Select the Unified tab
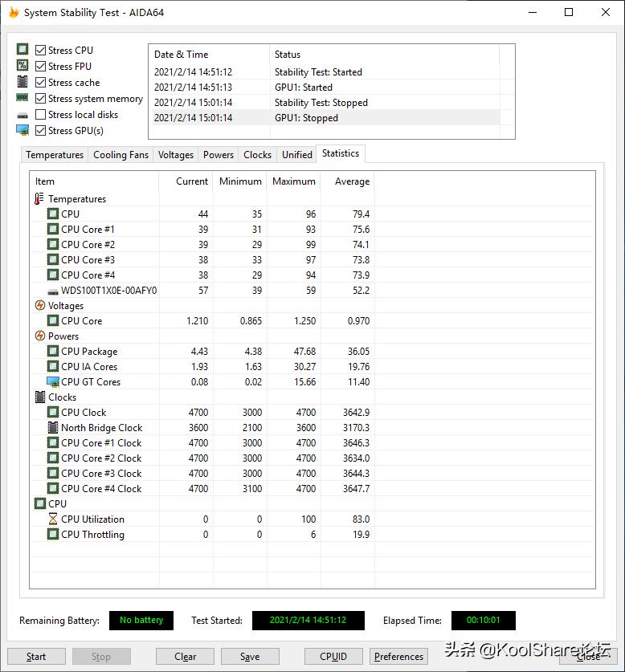 296,155
